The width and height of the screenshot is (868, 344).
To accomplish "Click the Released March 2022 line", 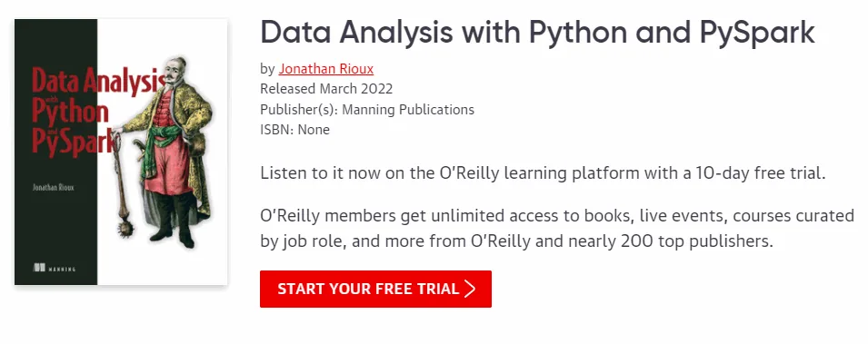I will [x=326, y=89].
